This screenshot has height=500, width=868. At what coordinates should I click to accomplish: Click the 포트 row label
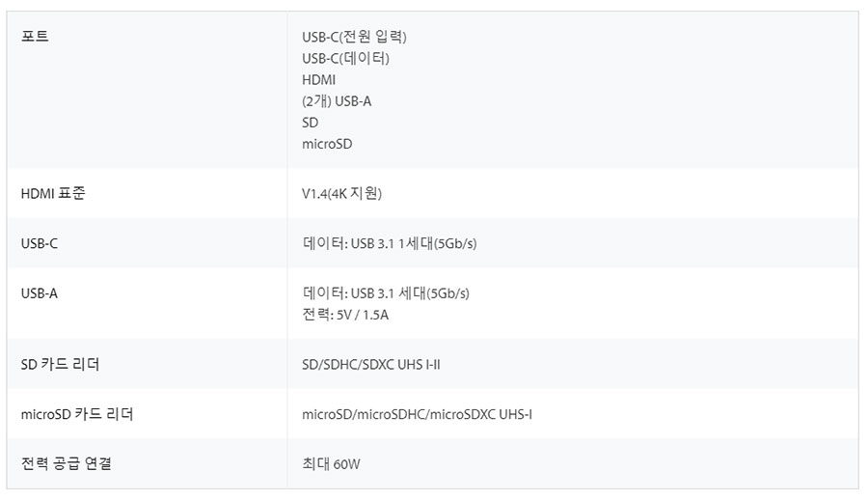pyautogui.click(x=35, y=36)
